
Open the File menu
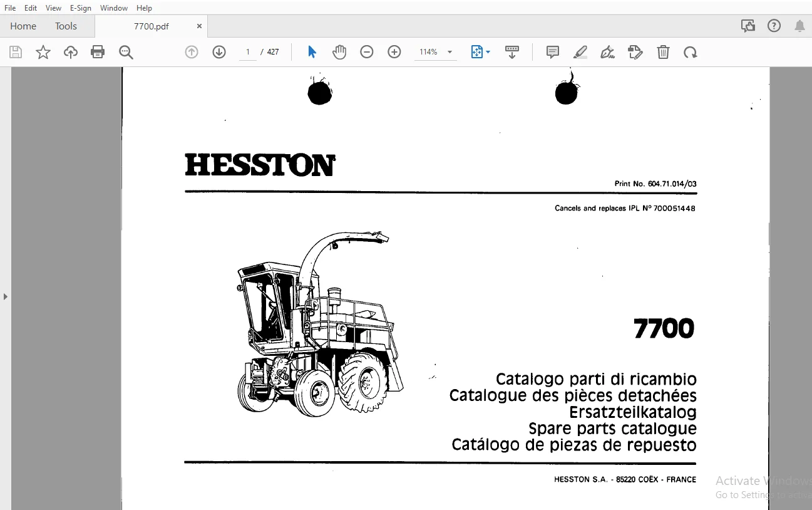pos(10,8)
